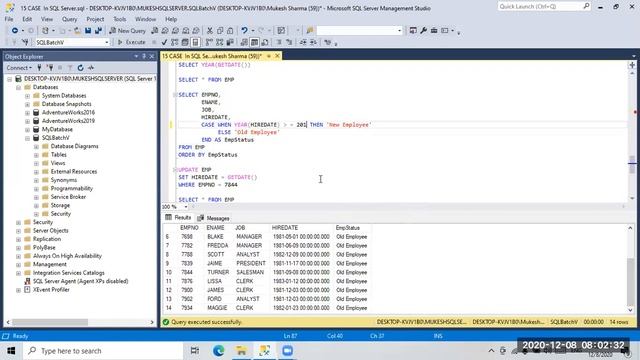Image resolution: width=640 pixels, height=360 pixels.
Task: Click the taskbar search box
Action: [x=103, y=351]
